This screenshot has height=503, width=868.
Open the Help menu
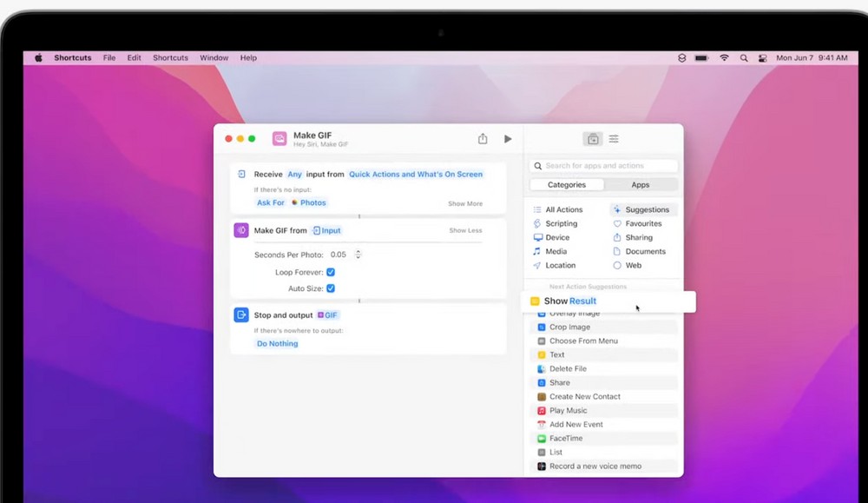coord(248,57)
